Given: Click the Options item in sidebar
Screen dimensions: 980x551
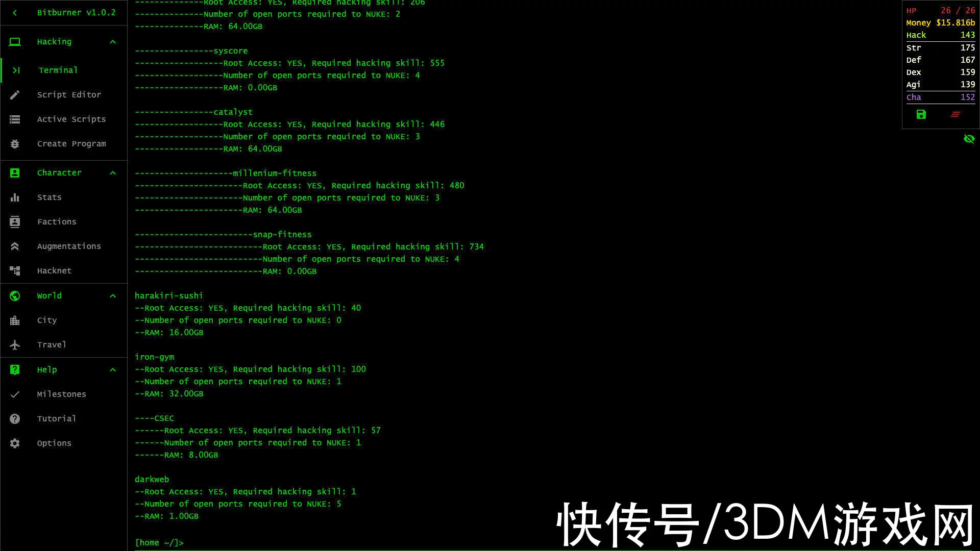Looking at the screenshot, I should click(x=54, y=443).
